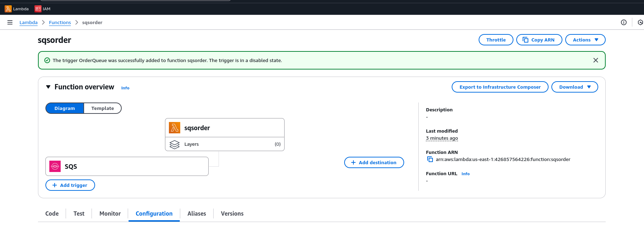This screenshot has height=233, width=644.
Task: Select the SQS trigger box
Action: [127, 166]
